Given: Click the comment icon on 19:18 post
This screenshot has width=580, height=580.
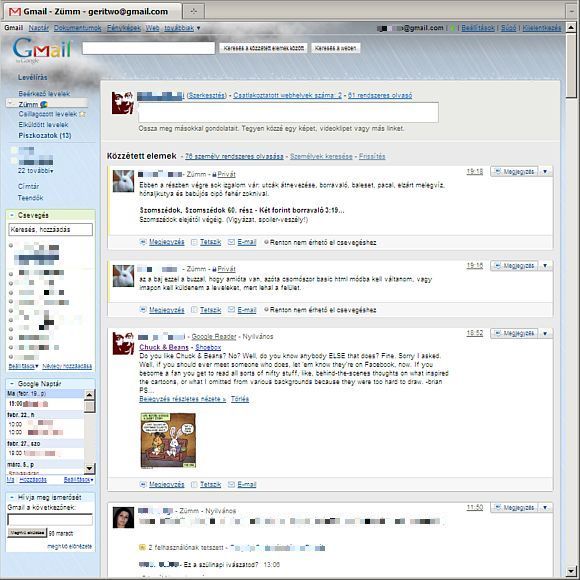Looking at the screenshot, I should pos(143,242).
